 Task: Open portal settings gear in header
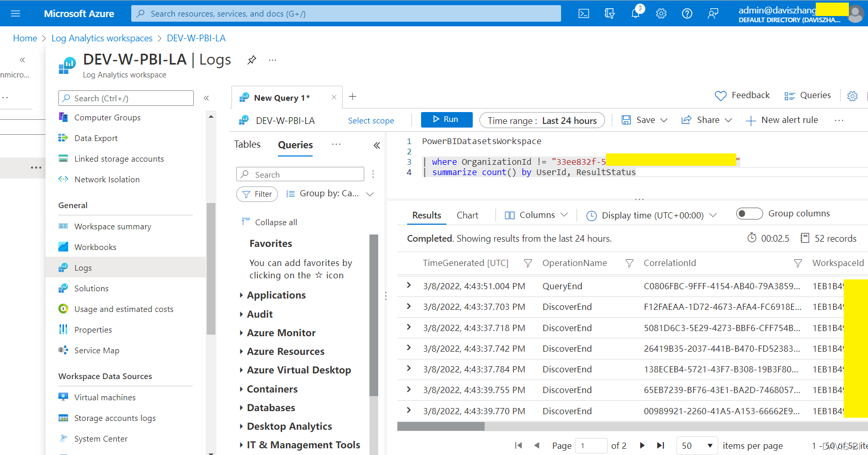tap(661, 13)
